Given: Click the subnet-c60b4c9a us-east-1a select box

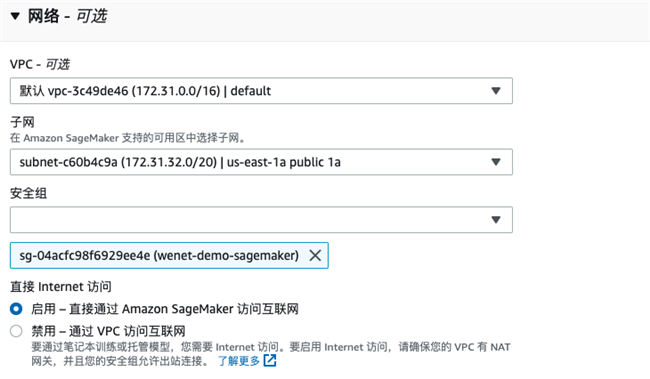Looking at the screenshot, I should click(261, 162).
